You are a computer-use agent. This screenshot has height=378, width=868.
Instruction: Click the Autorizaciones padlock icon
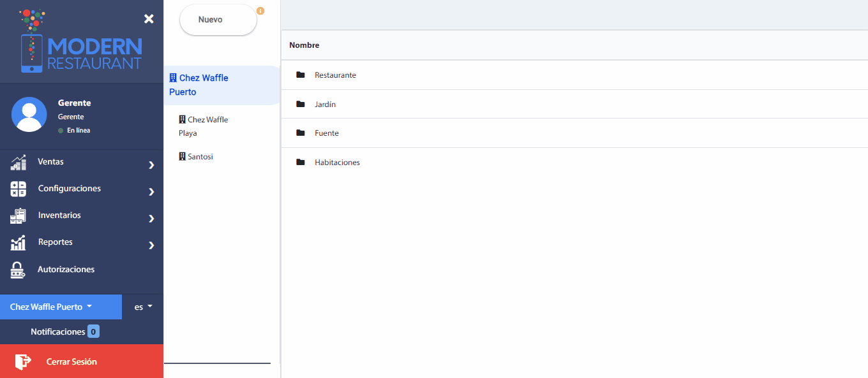(x=19, y=270)
